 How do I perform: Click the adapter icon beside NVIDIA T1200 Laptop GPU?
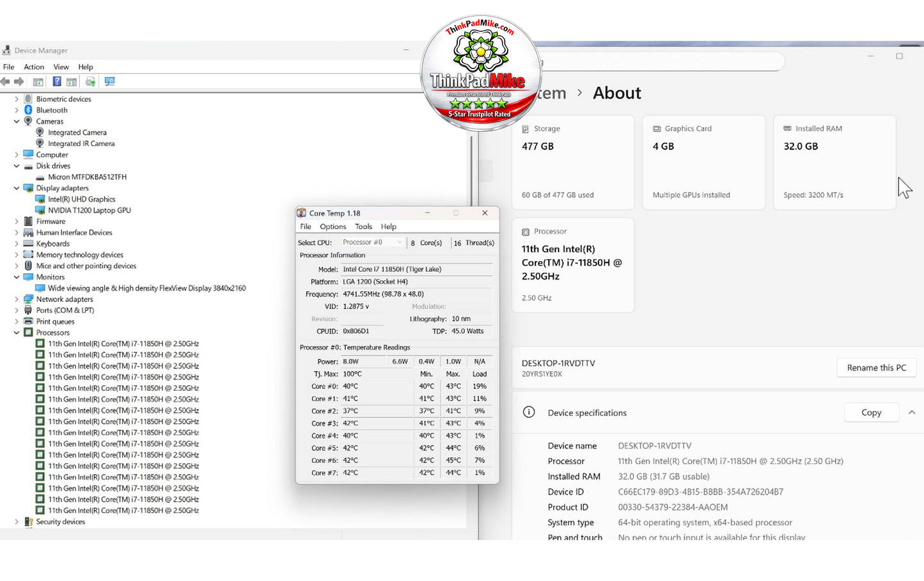click(40, 211)
